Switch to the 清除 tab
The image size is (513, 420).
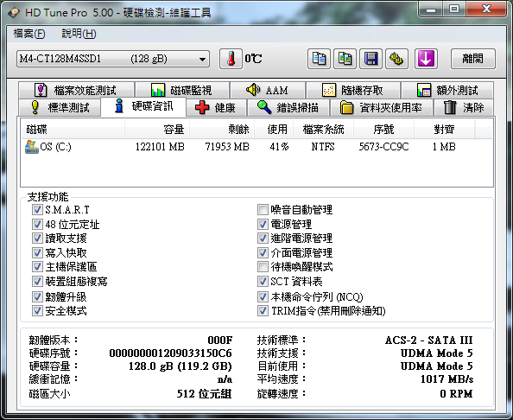(x=464, y=107)
